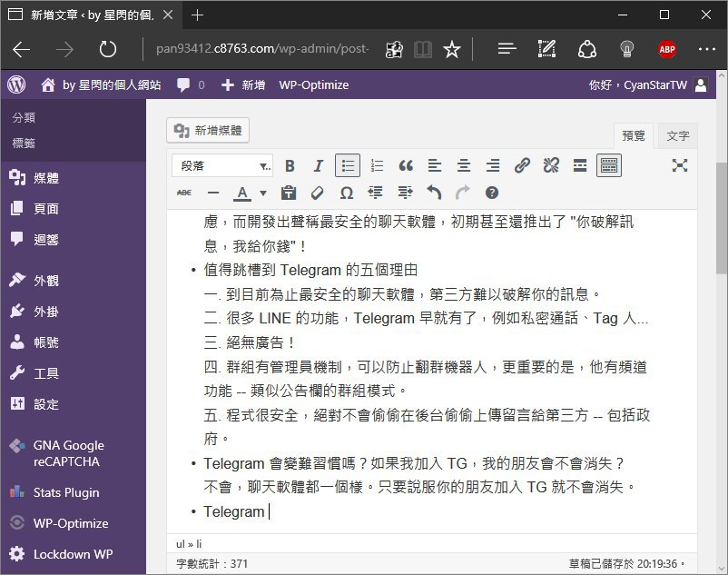This screenshot has width=728, height=575.
Task: Insert special character using Omega icon
Action: pyautogui.click(x=346, y=193)
